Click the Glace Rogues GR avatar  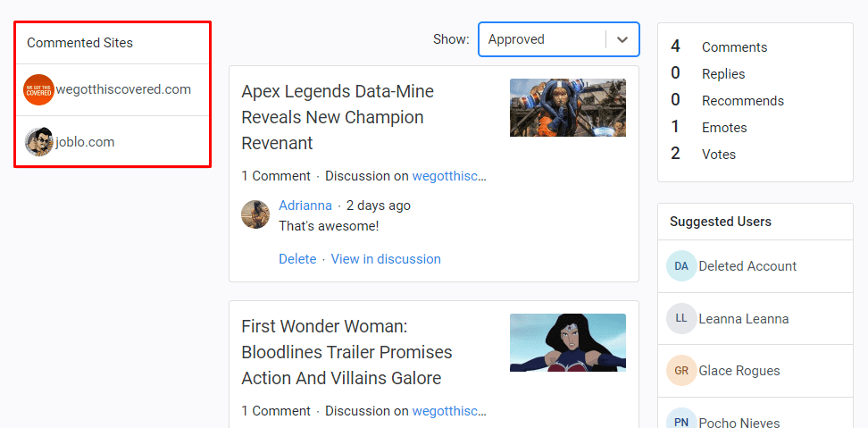tap(681, 371)
